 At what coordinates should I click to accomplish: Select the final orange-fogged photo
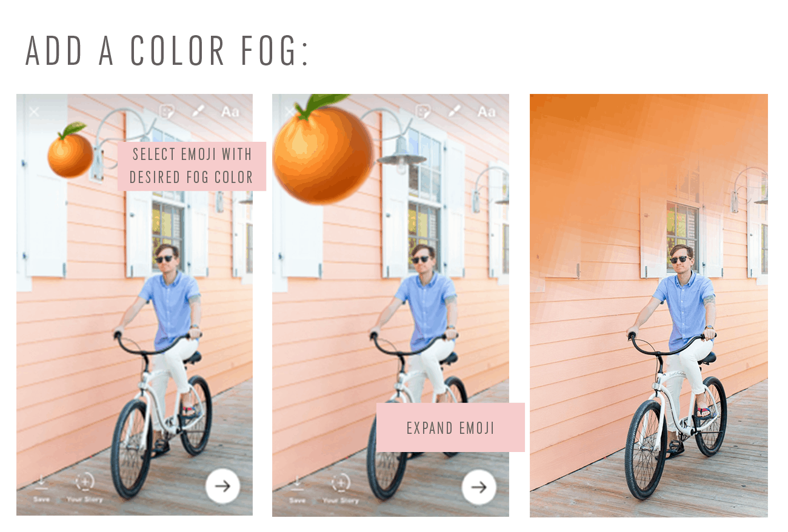[x=649, y=305]
